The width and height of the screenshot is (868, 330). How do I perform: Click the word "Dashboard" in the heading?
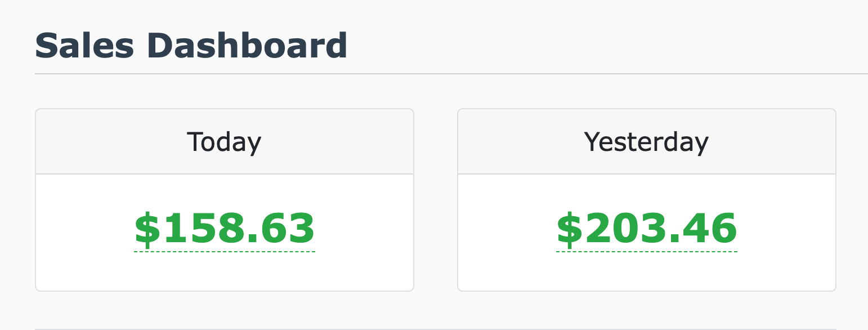247,46
